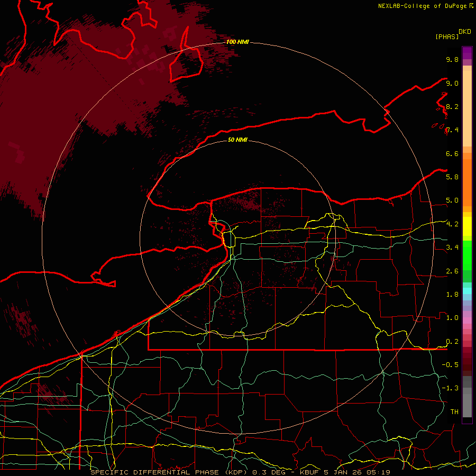The image size is (476, 476).
Task: Click the TH threshold label on the scale
Action: [x=454, y=412]
